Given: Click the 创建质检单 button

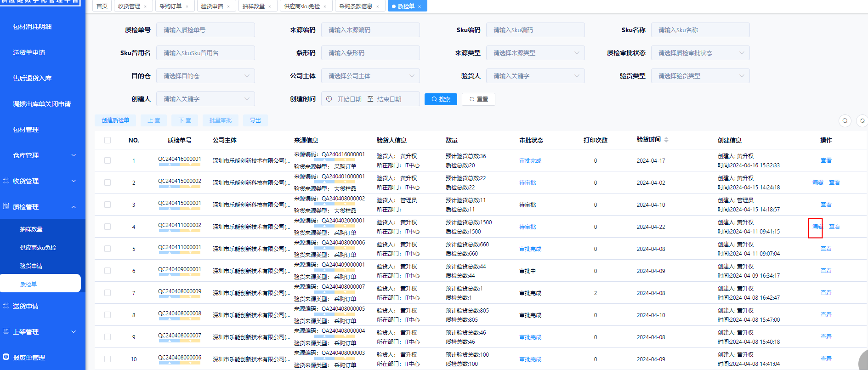Looking at the screenshot, I should tap(115, 120).
